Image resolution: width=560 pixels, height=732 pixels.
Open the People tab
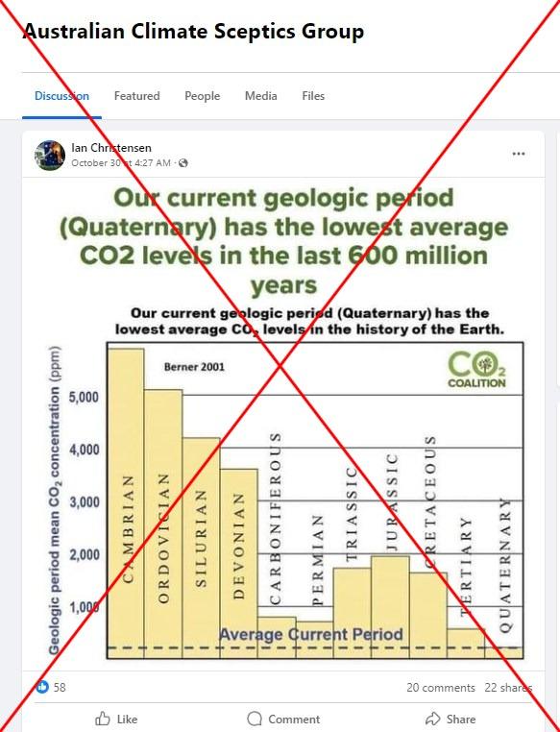(202, 96)
